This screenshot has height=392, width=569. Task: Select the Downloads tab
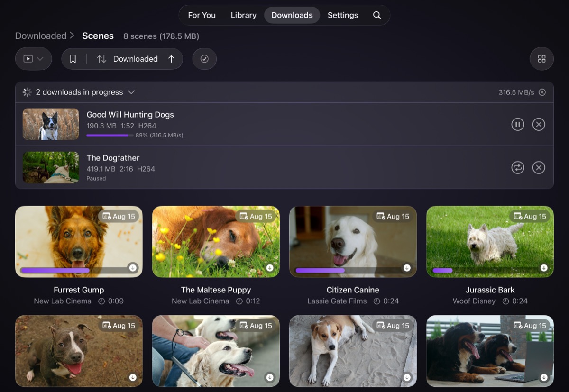click(x=292, y=15)
